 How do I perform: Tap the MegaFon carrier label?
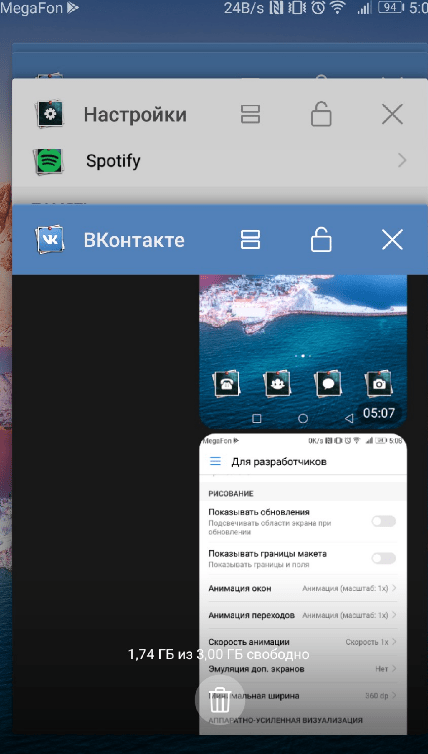32,8
